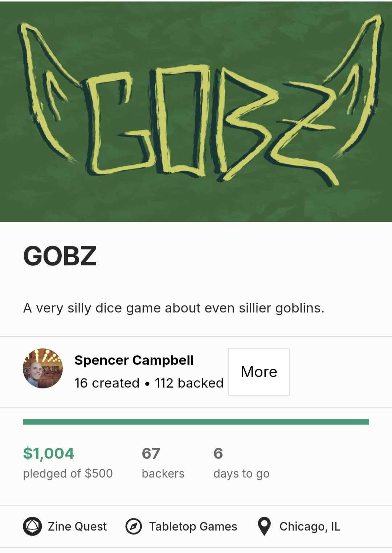The height and width of the screenshot is (553, 392).
Task: Open the Spencer Campbell creator name link
Action: 134,360
